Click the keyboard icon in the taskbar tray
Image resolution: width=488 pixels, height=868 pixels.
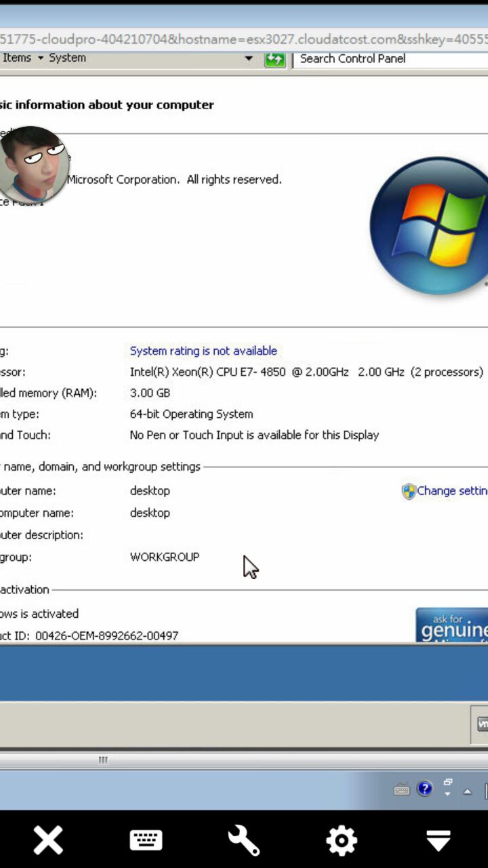[x=402, y=789]
